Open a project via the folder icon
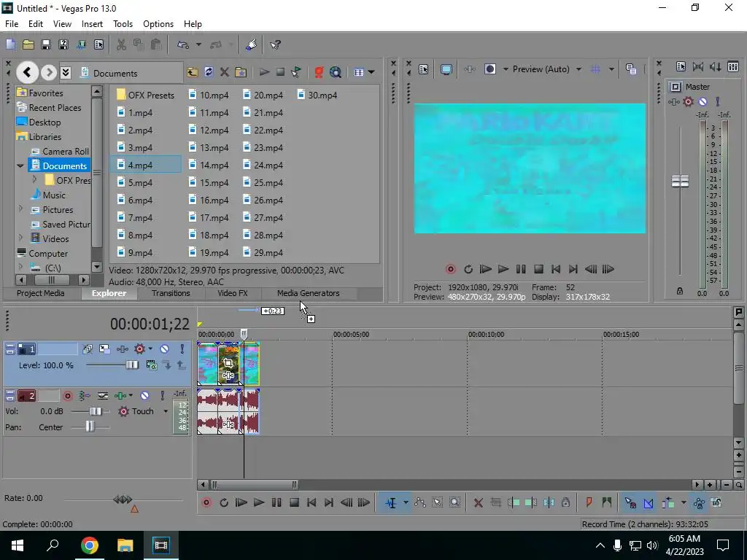 28,44
